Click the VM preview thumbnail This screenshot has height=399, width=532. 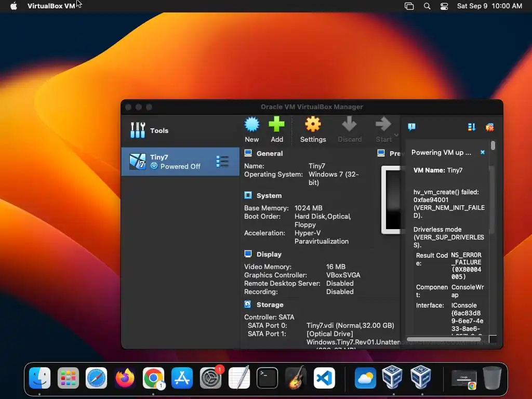point(391,200)
